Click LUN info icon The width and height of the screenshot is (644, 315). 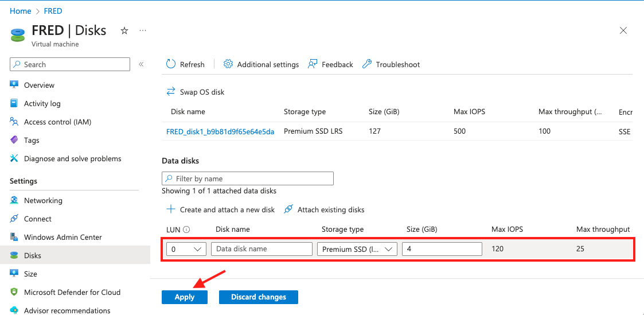(186, 230)
